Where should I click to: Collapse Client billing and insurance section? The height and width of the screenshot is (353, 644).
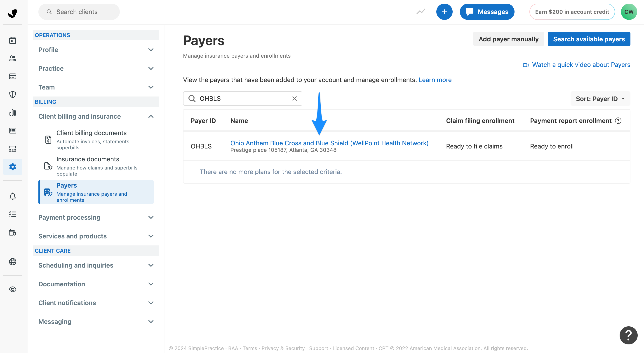click(x=96, y=117)
